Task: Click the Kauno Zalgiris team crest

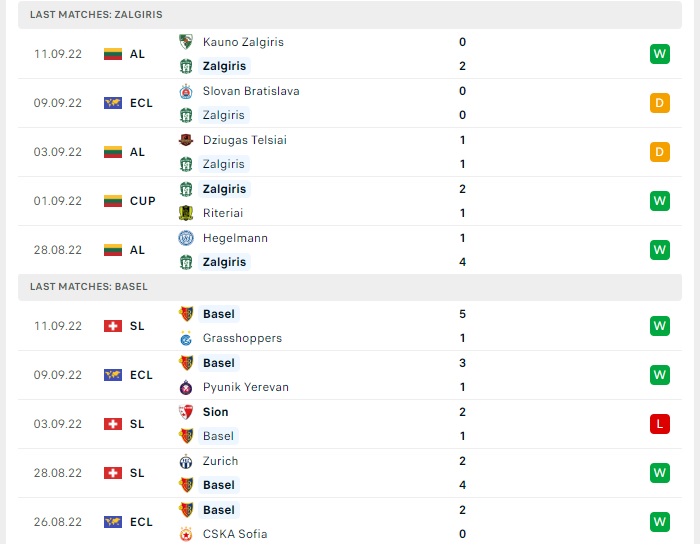Action: tap(186, 42)
